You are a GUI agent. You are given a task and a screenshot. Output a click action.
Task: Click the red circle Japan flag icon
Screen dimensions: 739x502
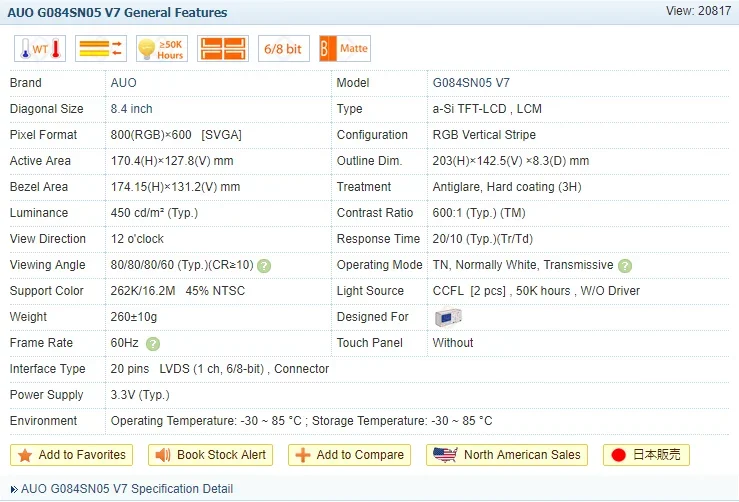tap(618, 455)
